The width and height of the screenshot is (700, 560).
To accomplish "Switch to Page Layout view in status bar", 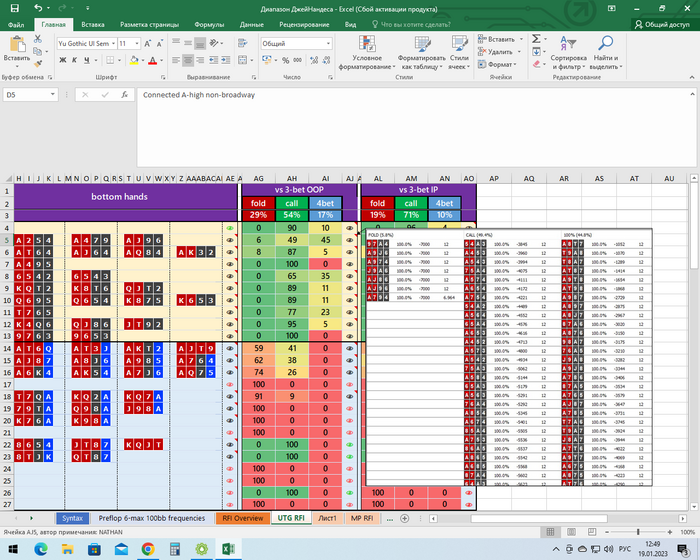I will (571, 532).
